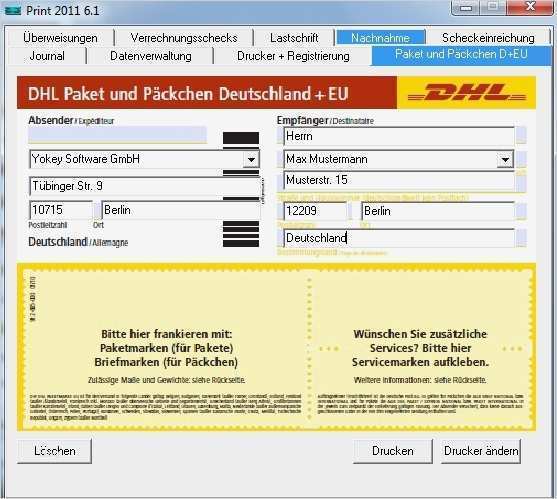Click the DHL logo in header
This screenshot has height=499, width=557.
click(466, 93)
